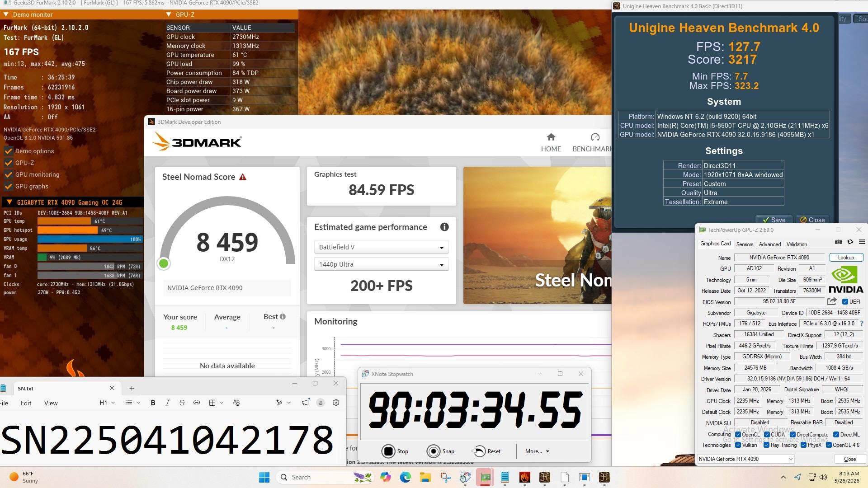
Task: Click the Italic icon in Notepad
Action: pos(167,403)
